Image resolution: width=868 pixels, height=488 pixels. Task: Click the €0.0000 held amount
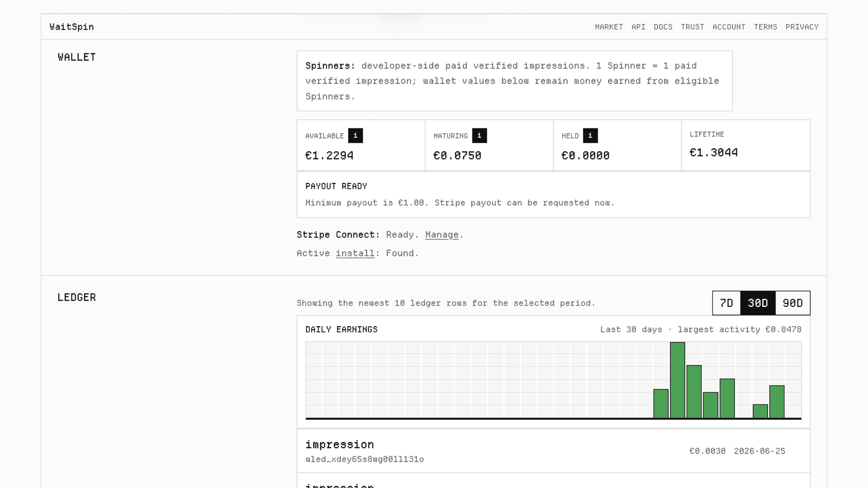click(585, 156)
